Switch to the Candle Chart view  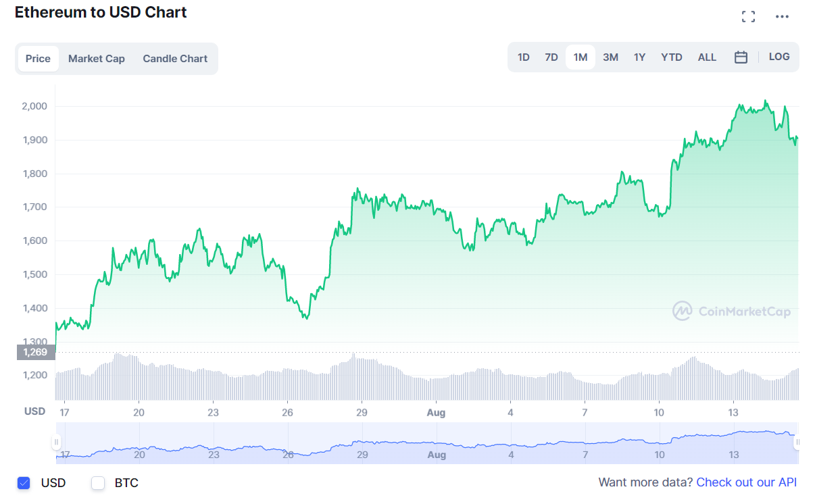coord(175,58)
